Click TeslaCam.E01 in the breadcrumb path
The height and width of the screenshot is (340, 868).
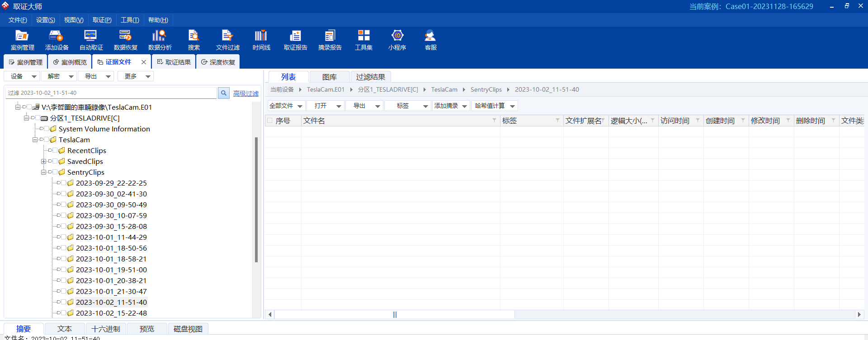325,89
